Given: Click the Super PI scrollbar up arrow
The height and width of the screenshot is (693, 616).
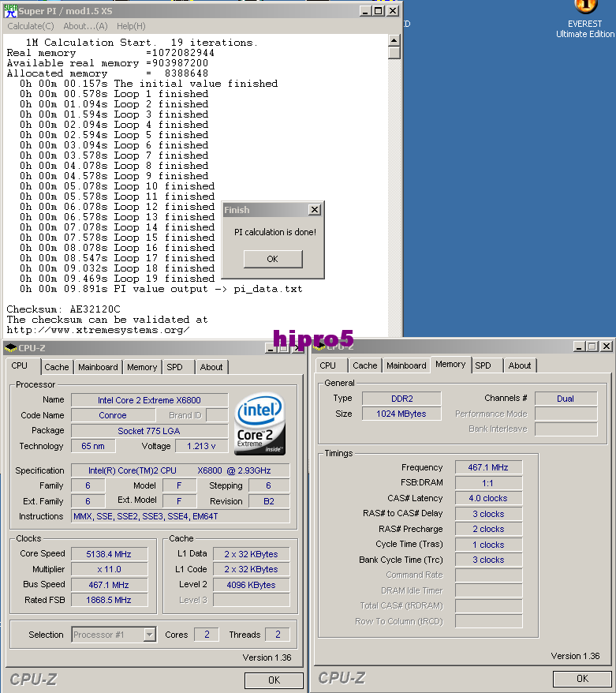Looking at the screenshot, I should [394, 41].
